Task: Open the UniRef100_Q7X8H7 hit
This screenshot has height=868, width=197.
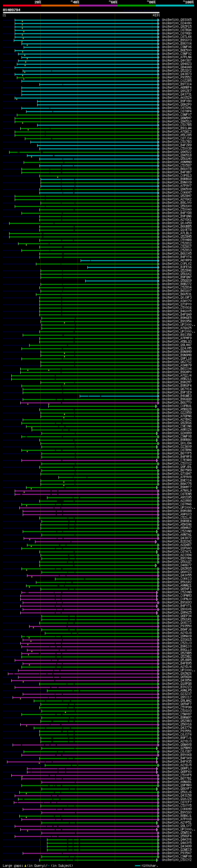Action: pos(177,474)
